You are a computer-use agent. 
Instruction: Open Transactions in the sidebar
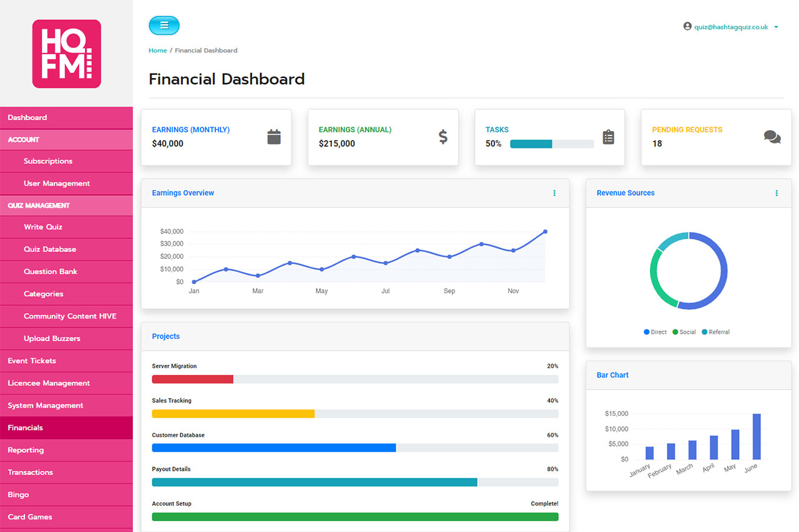click(x=66, y=472)
